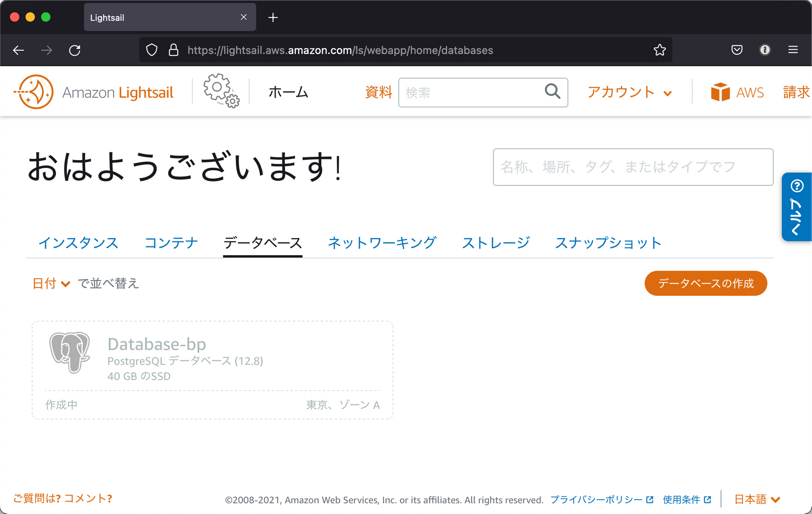Open the AWS cube icon
The height and width of the screenshot is (514, 812).
click(720, 92)
